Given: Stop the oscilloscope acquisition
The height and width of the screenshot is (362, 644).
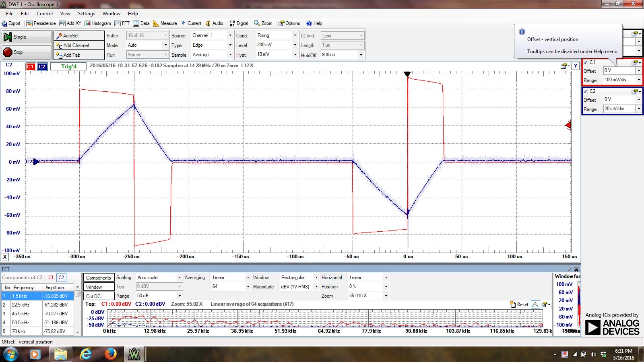Looking at the screenshot, I should pyautogui.click(x=27, y=52).
